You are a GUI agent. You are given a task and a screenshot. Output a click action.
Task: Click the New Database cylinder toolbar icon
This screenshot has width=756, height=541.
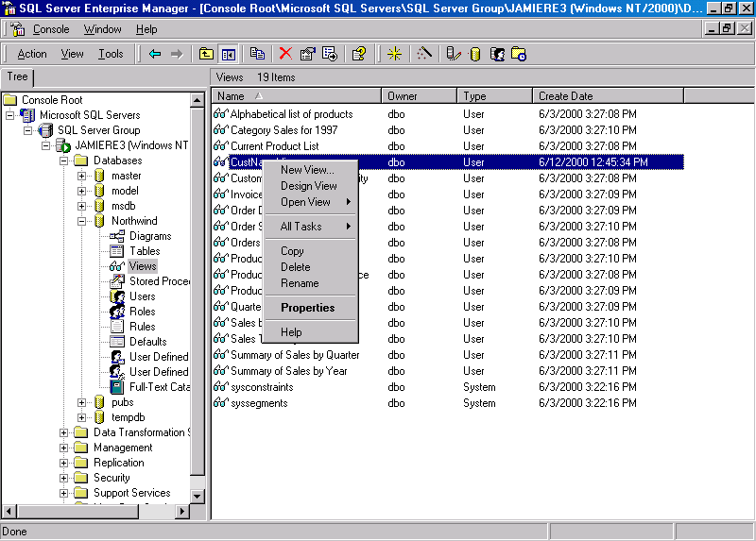coord(475,54)
